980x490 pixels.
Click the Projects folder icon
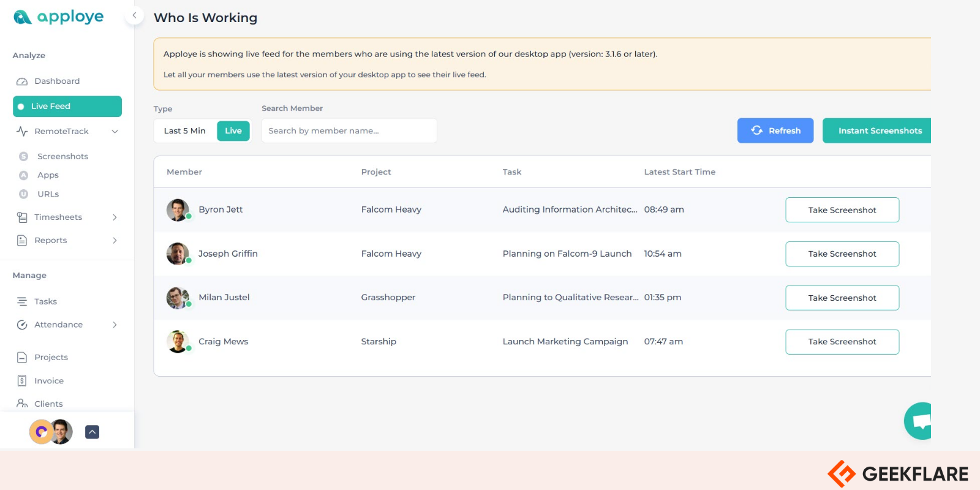tap(22, 358)
